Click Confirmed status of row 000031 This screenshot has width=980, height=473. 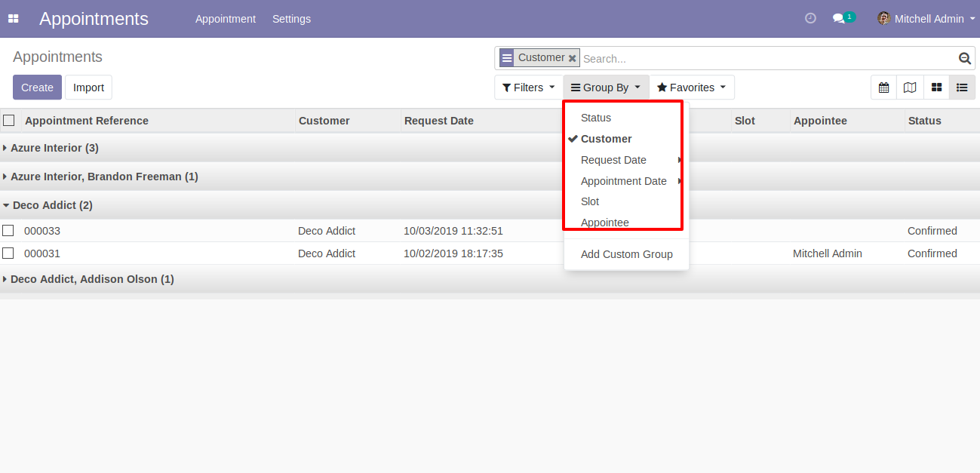click(932, 253)
